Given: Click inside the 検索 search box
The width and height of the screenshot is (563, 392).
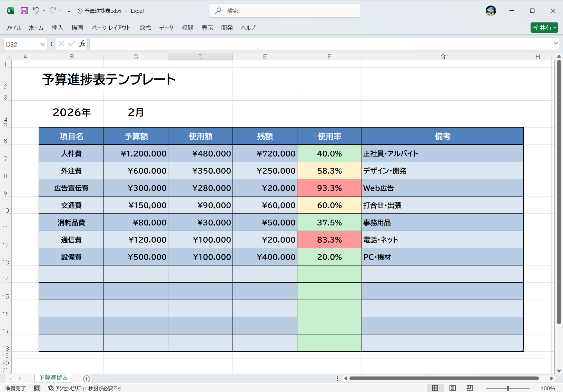Looking at the screenshot, I should tap(285, 11).
